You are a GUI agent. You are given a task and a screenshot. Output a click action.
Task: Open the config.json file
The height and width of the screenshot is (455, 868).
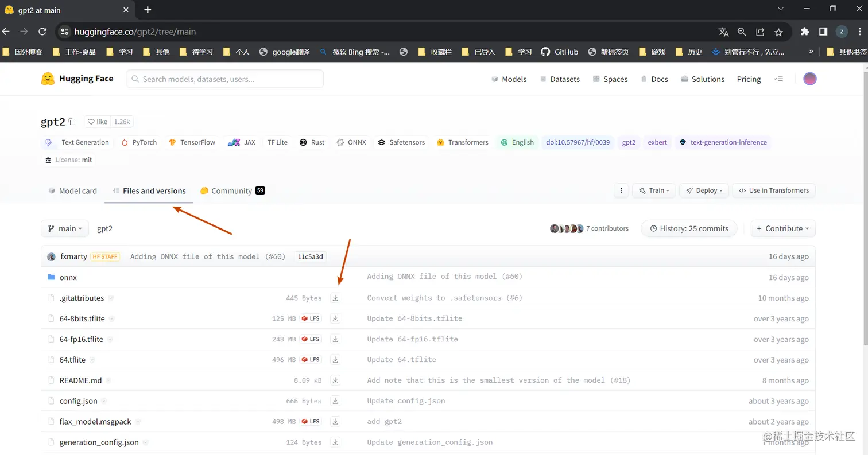[x=78, y=401]
